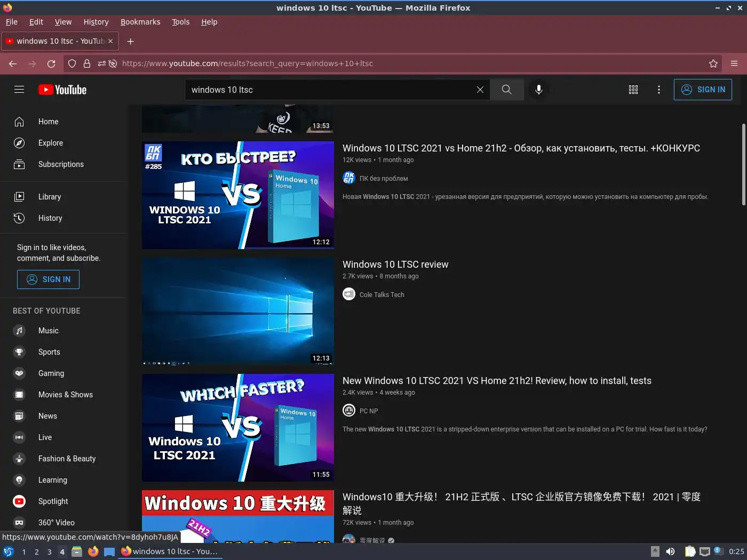Open Explore in the sidebar
747x560 pixels.
click(x=63, y=143)
